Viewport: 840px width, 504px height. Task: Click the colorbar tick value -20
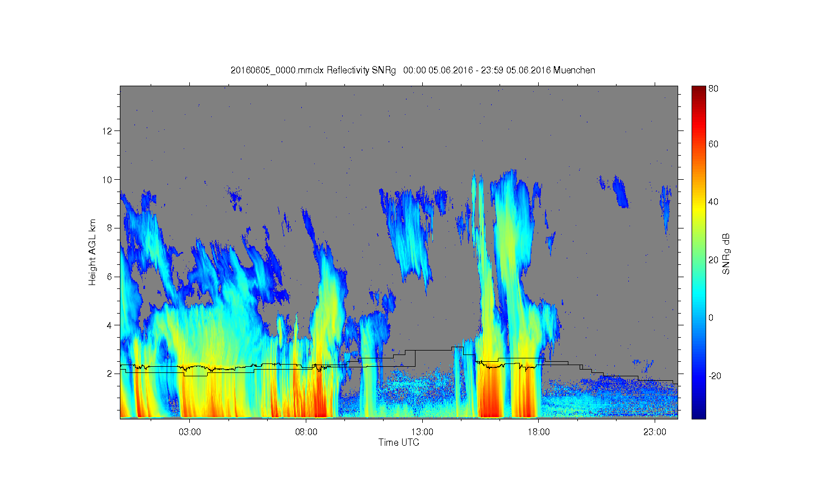coord(715,376)
